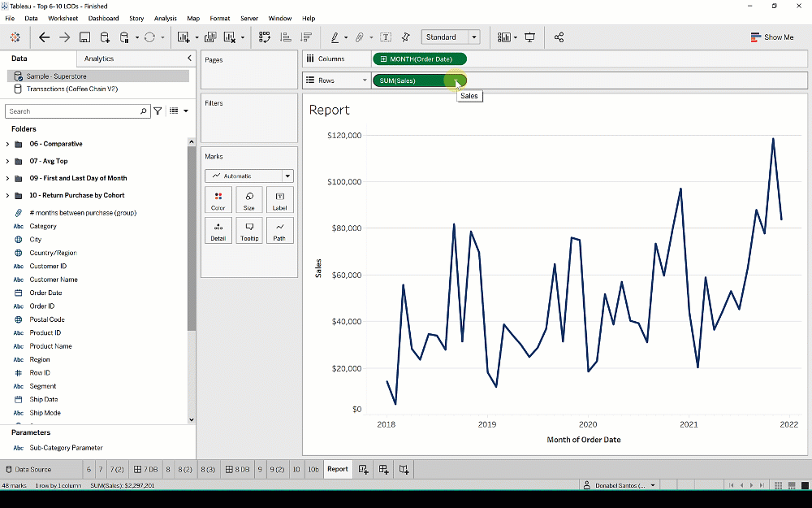The height and width of the screenshot is (508, 812).
Task: Click the Sort Ascending toolbar icon
Action: coord(284,37)
